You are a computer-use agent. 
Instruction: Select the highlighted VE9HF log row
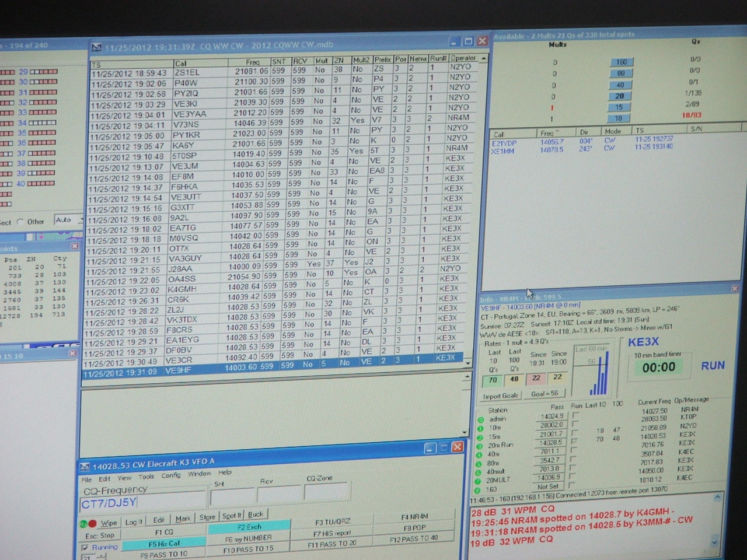(x=274, y=367)
